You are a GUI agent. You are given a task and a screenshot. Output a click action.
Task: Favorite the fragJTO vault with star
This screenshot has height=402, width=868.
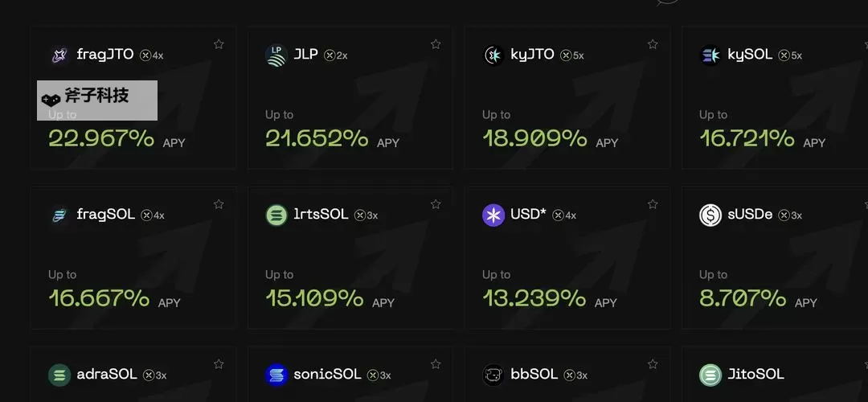219,44
